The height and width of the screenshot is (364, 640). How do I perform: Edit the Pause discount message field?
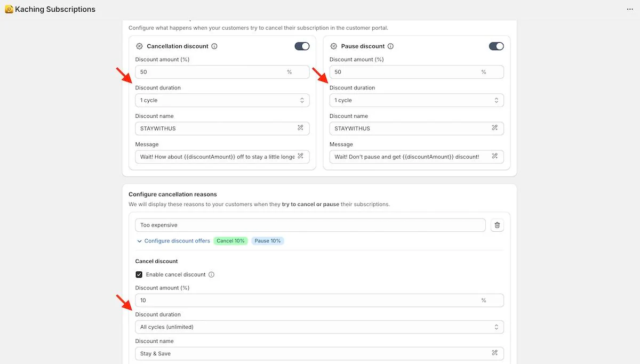(x=417, y=157)
